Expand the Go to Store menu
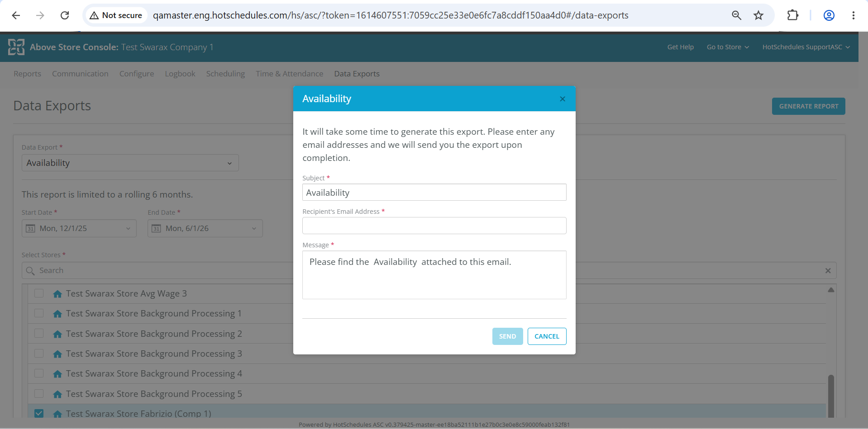The height and width of the screenshot is (429, 868). click(728, 47)
